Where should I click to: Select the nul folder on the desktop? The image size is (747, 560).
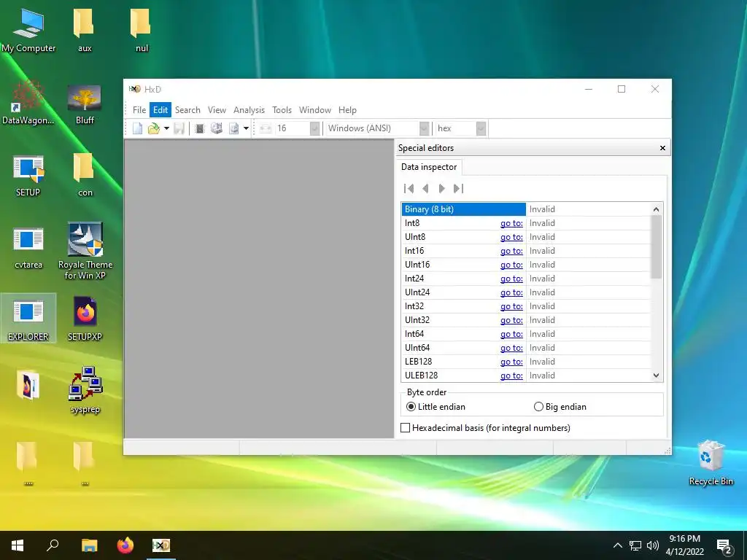(141, 31)
